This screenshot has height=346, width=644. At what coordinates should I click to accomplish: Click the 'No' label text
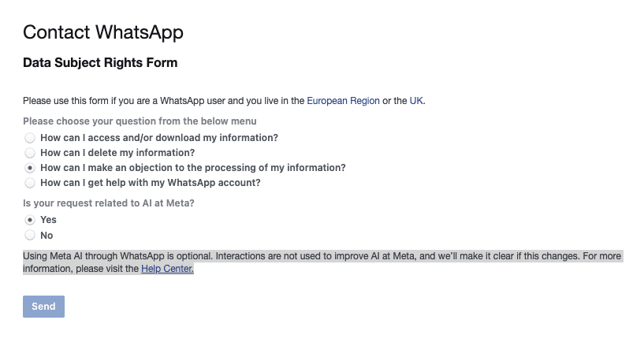tap(47, 236)
